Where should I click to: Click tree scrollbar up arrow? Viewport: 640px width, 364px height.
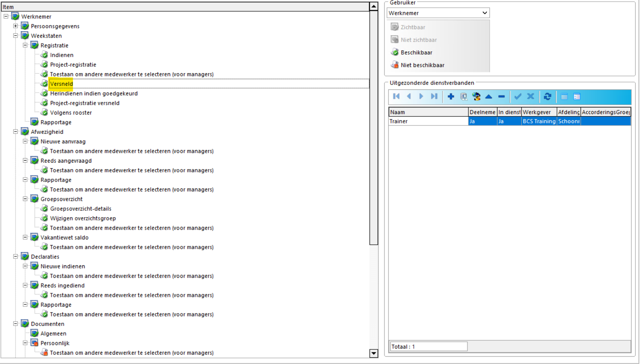[x=374, y=6]
